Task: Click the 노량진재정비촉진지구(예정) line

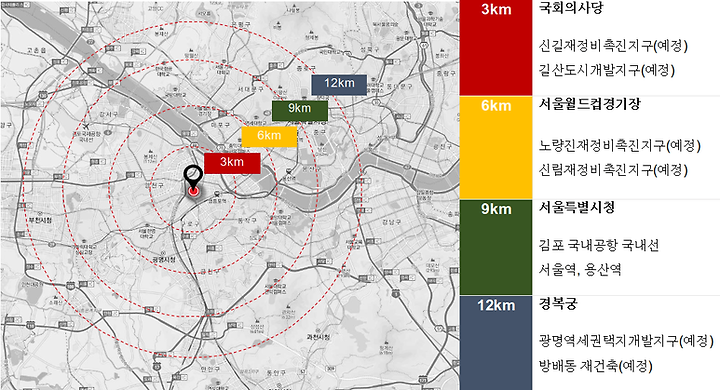Action: coord(619,146)
